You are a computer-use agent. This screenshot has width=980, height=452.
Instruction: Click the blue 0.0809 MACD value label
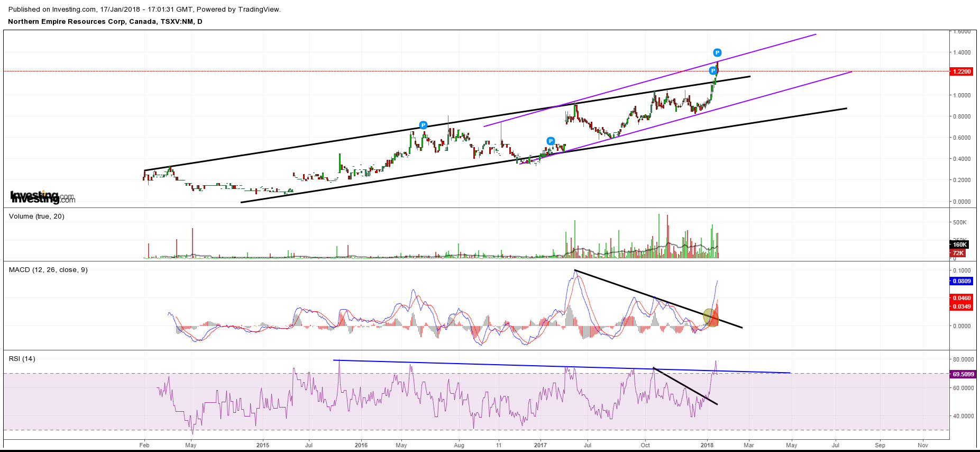point(961,281)
